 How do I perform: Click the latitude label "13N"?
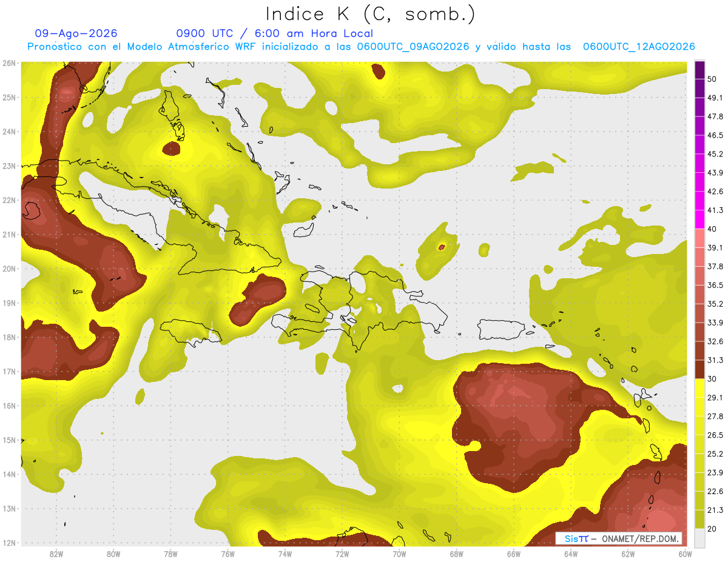click(9, 509)
